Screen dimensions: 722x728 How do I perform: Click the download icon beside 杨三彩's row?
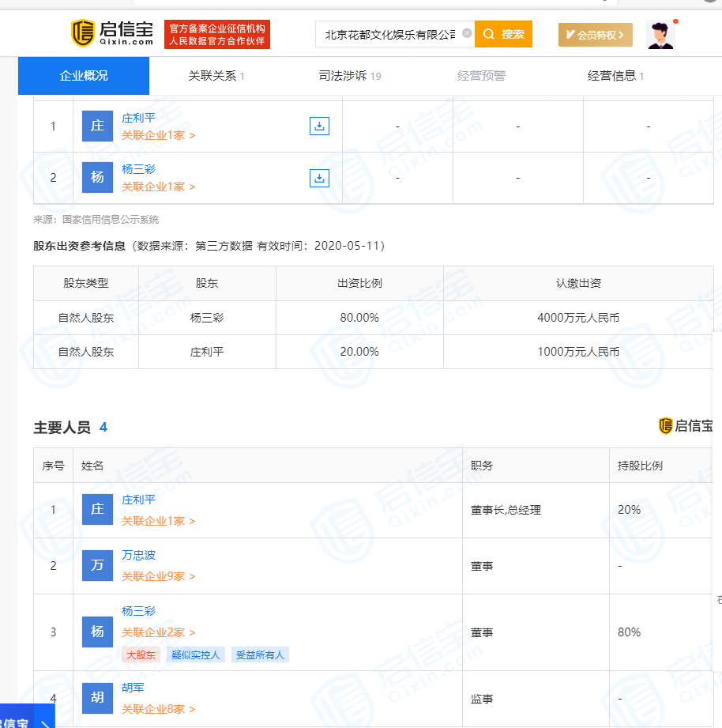pos(319,177)
